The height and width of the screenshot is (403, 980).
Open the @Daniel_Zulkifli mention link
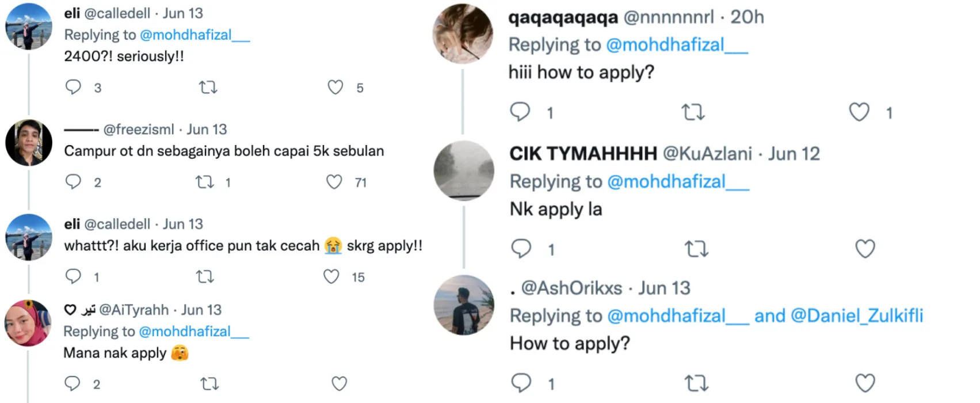[x=857, y=315]
